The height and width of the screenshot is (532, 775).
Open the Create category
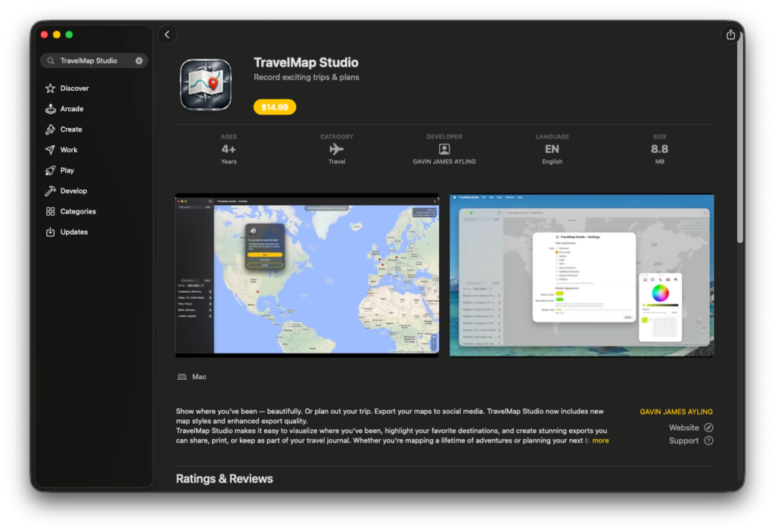pos(71,129)
